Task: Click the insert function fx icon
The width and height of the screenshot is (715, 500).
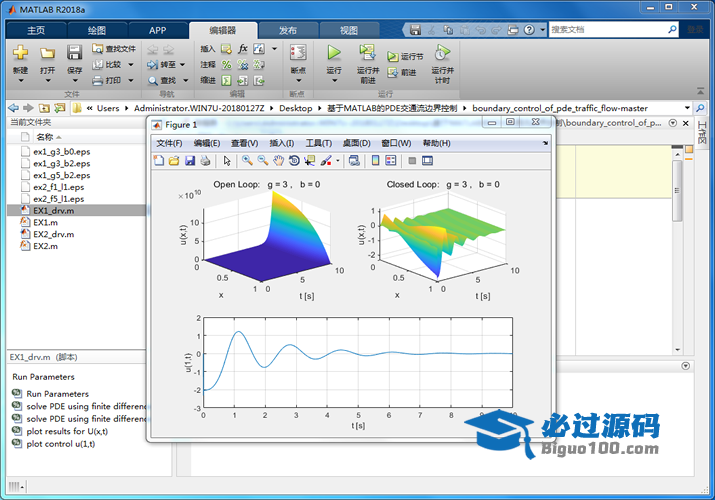Action: tap(243, 48)
